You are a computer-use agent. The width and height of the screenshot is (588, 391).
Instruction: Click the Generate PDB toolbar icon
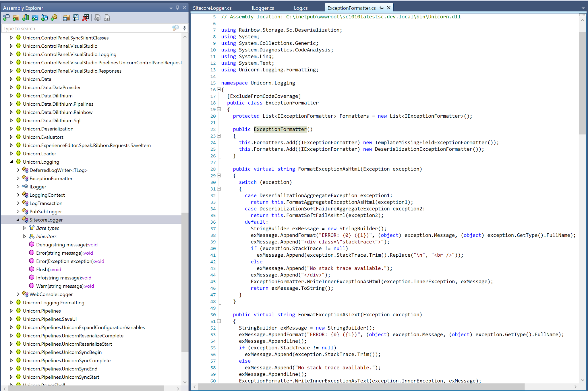point(107,18)
